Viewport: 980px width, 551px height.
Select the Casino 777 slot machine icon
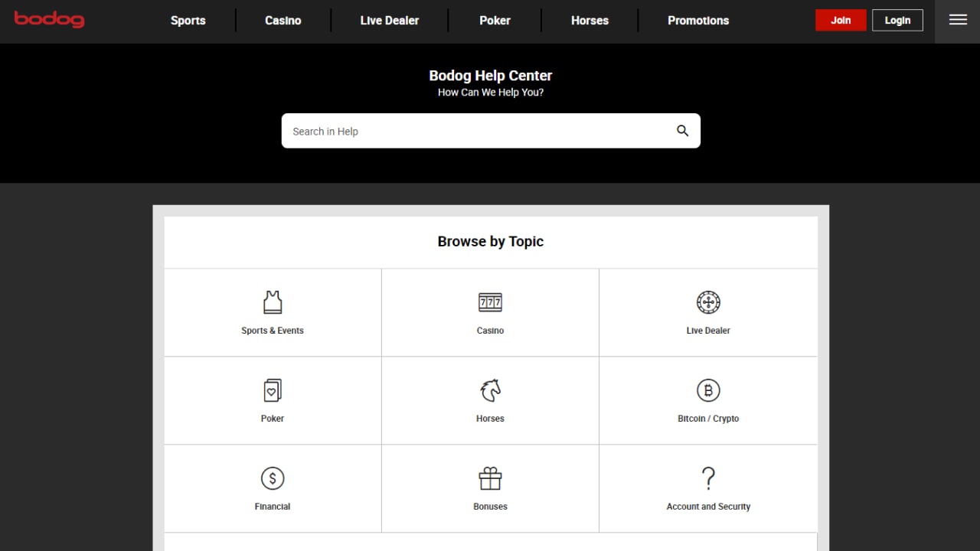490,302
